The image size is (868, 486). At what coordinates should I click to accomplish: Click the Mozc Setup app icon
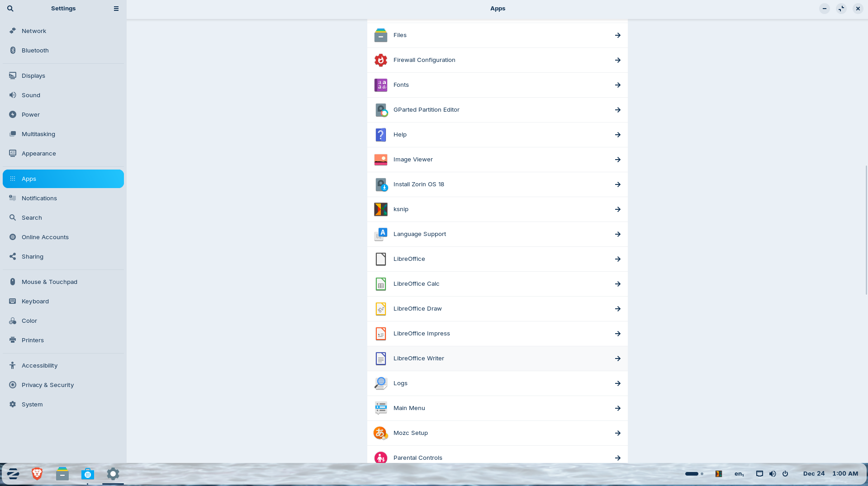[x=380, y=433]
